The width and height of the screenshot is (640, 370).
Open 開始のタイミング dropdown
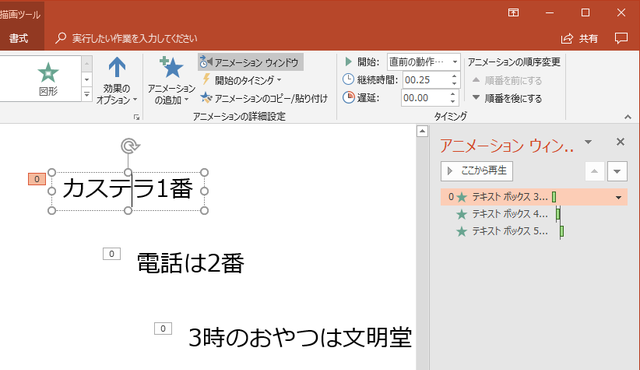[242, 80]
